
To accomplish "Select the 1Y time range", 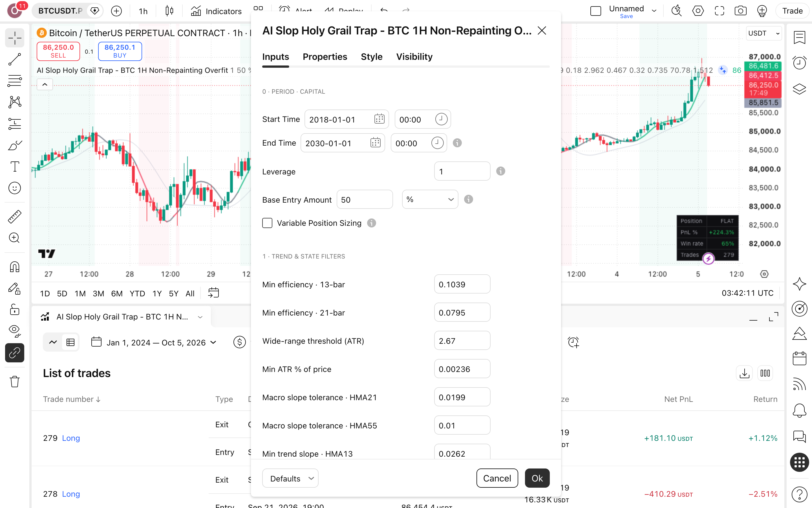I will click(x=157, y=294).
